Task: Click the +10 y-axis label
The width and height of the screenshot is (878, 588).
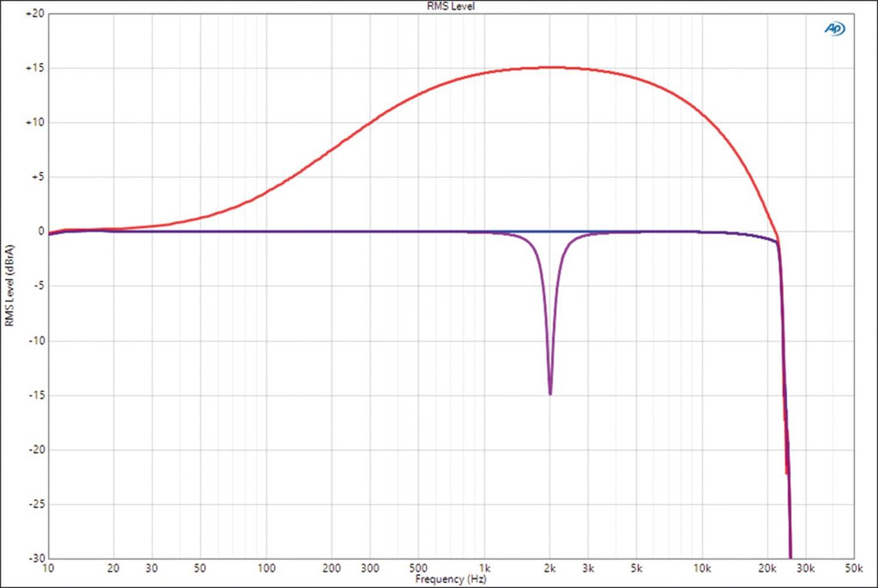Action: (x=35, y=122)
